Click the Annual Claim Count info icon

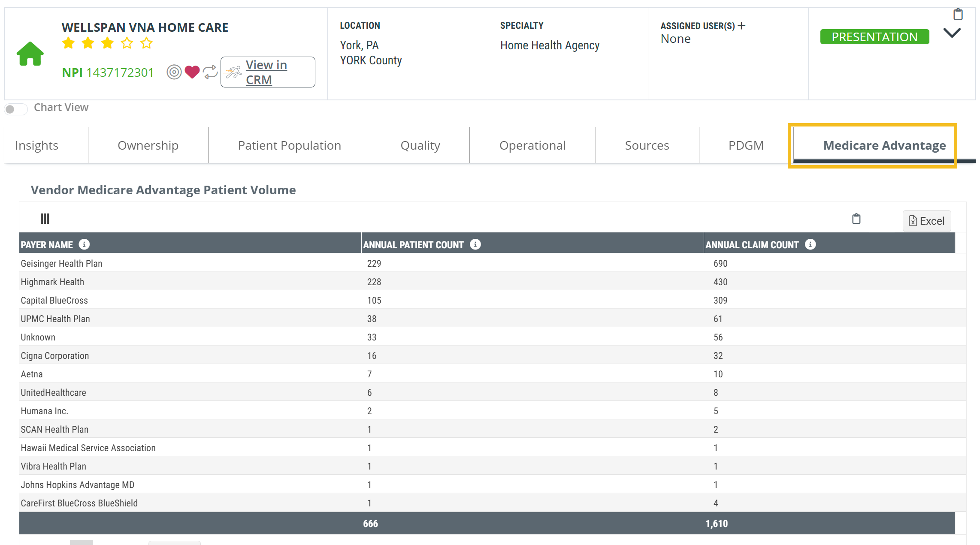(x=810, y=244)
